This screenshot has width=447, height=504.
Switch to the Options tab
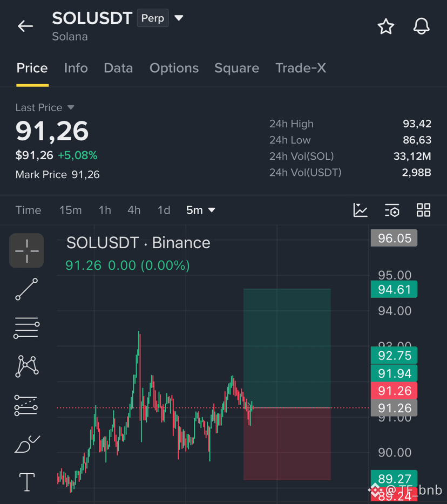tap(174, 68)
